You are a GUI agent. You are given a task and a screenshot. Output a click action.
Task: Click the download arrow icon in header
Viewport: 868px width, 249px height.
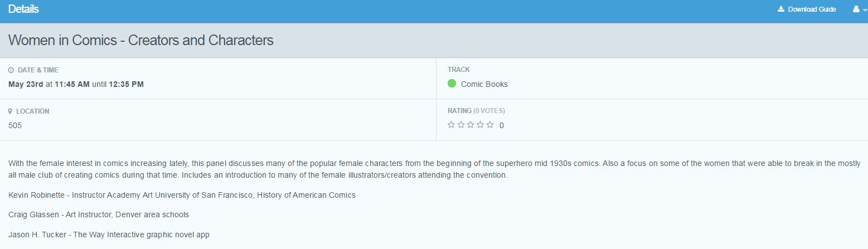click(x=781, y=9)
